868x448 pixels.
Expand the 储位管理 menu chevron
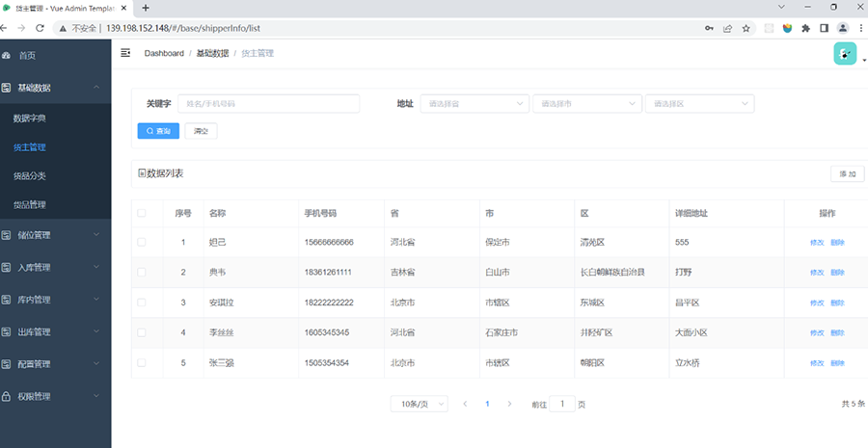coord(96,235)
